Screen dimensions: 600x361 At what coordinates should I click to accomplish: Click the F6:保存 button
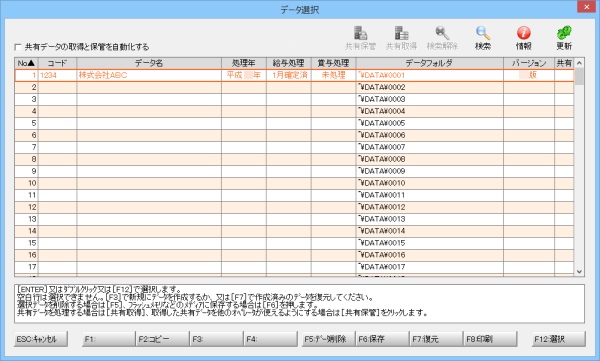[382, 339]
